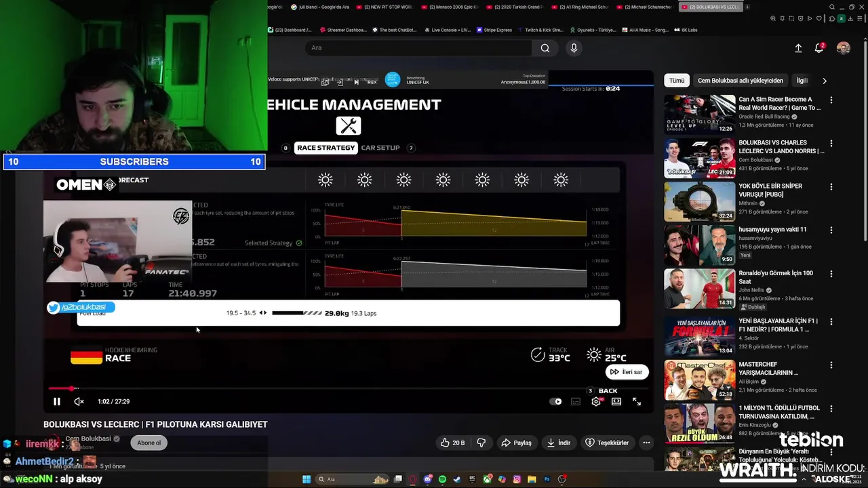Switch to NEW PIT STOP WORLD tab
Screen dimensions: 868x488
[x=384, y=7]
